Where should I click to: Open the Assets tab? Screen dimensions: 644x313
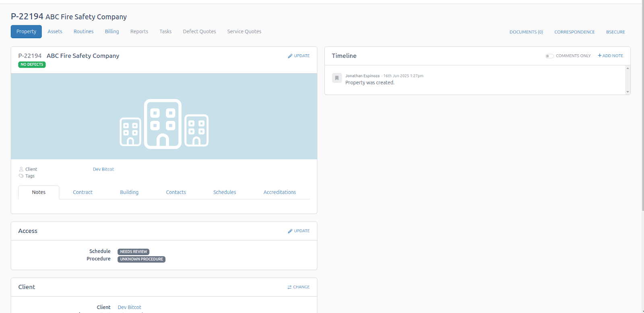(x=55, y=31)
